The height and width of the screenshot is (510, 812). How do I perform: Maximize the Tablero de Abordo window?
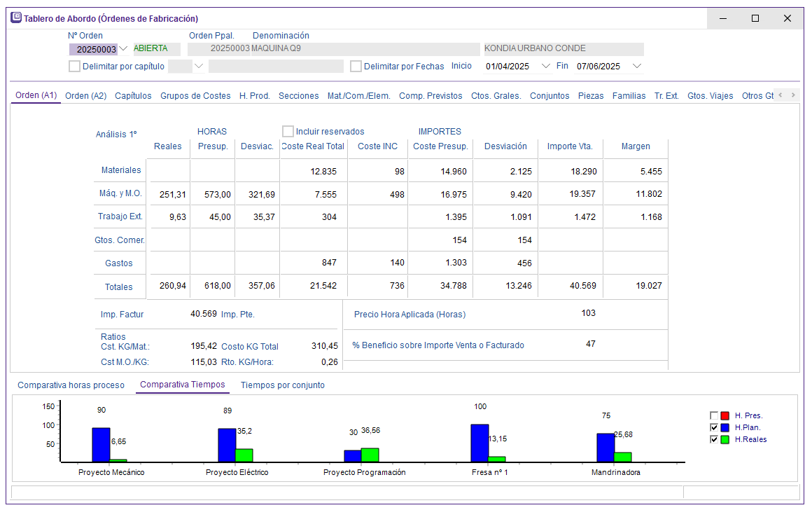pos(755,18)
